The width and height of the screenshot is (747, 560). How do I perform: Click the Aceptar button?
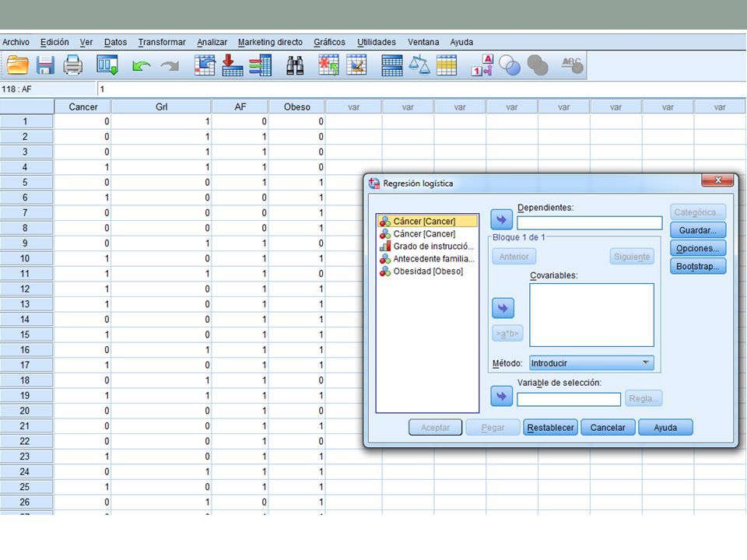436,428
